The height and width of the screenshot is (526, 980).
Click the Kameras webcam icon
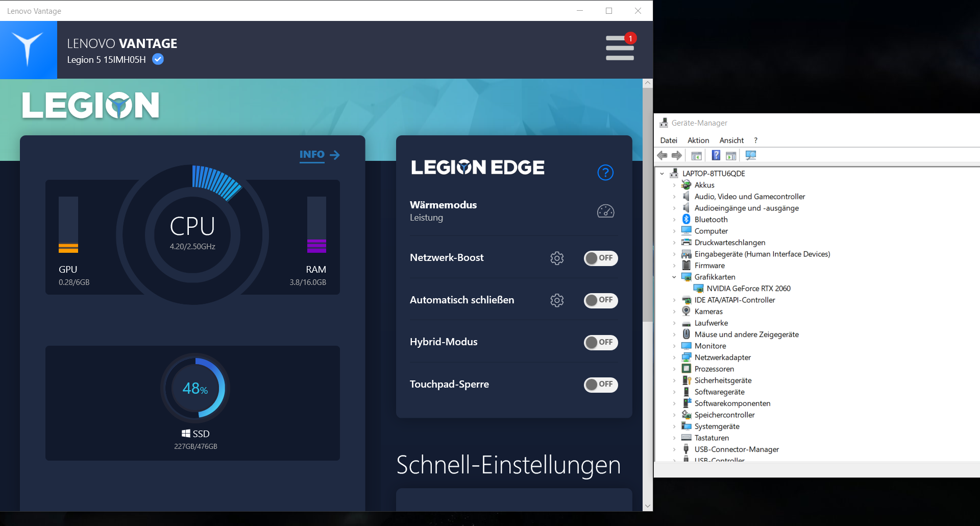687,311
